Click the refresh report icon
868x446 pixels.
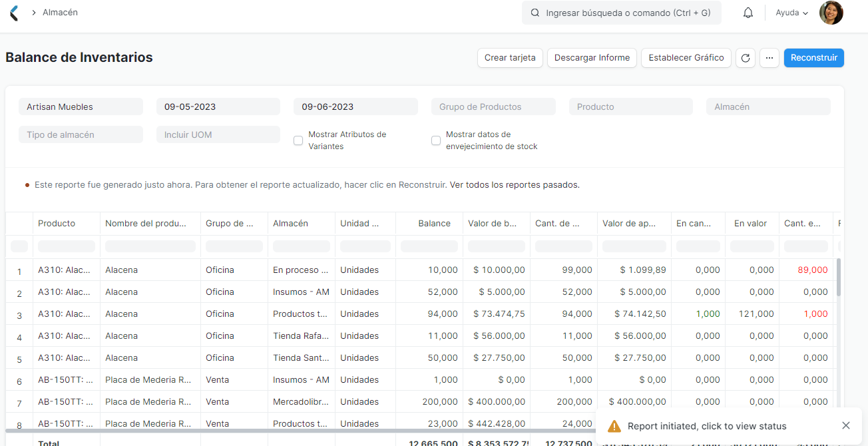[x=746, y=58]
